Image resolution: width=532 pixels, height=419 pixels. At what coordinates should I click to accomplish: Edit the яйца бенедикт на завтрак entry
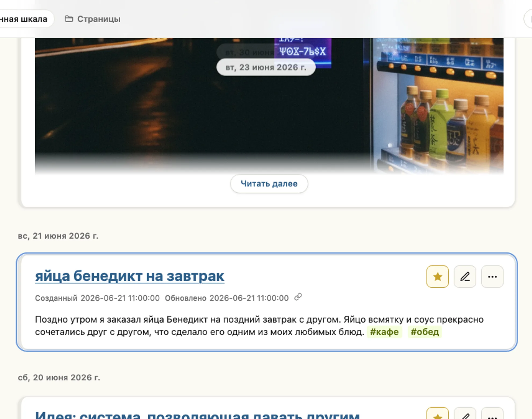click(465, 277)
